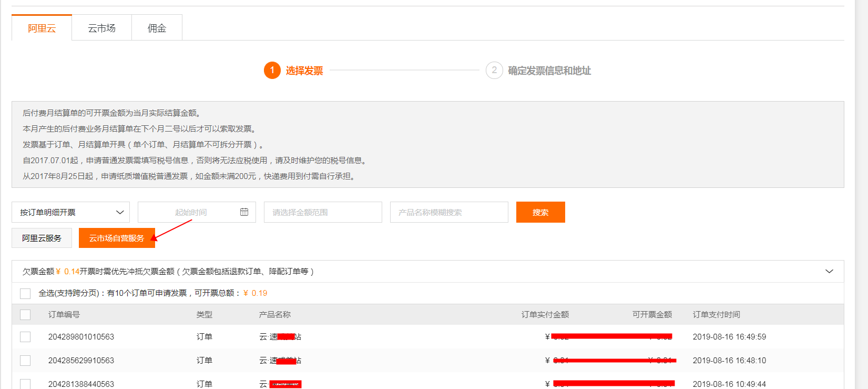
Task: Expand the 欠票金额 panel chevron
Action: point(829,272)
